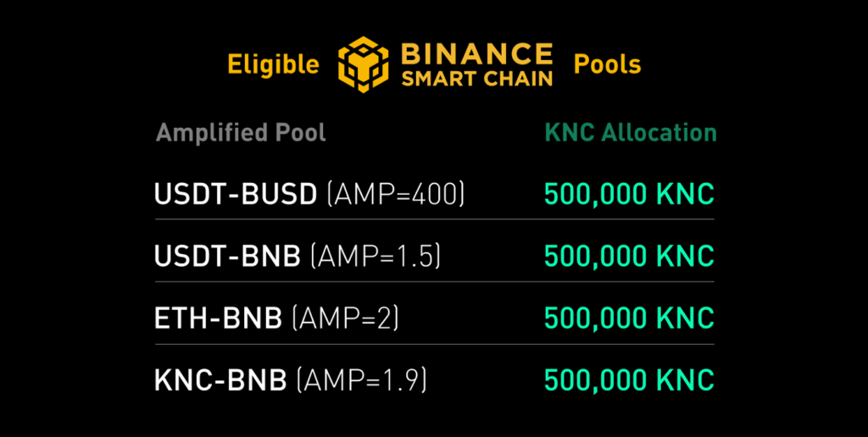Click the Binance cube logo icon
This screenshot has height=437, width=868.
pos(363,64)
